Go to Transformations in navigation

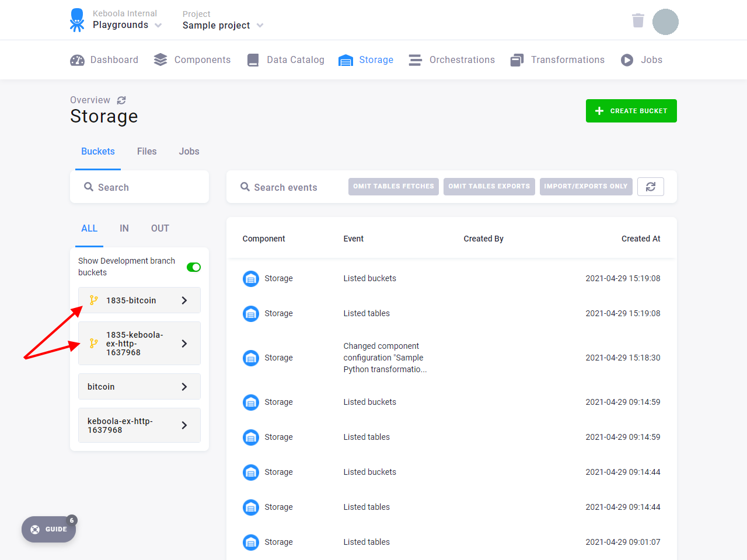point(558,60)
